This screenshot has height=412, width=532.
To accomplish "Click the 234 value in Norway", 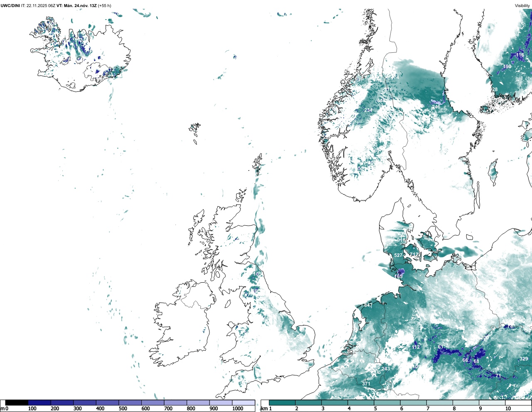I will point(368,110).
